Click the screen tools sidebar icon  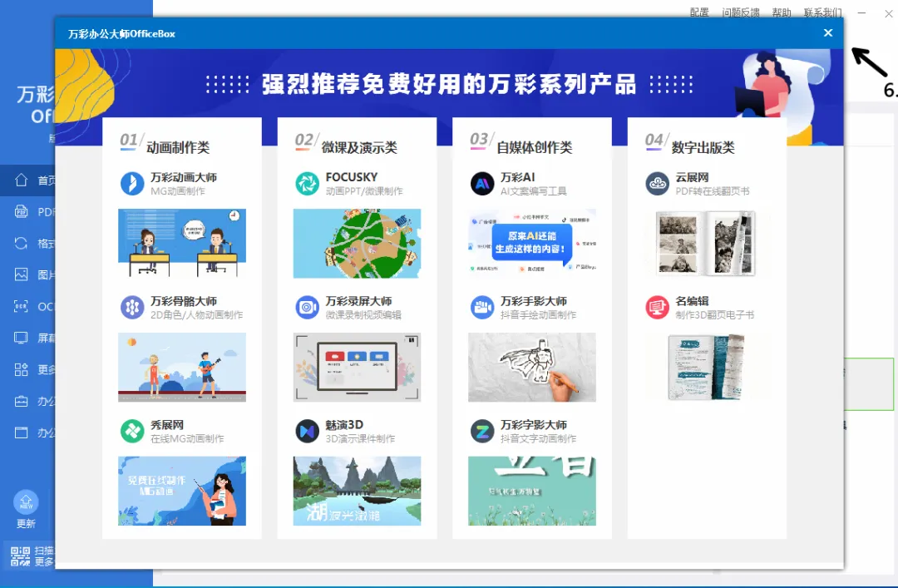[x=21, y=338]
